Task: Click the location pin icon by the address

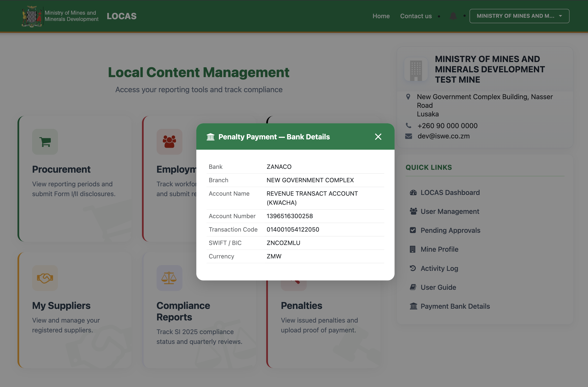Action: pyautogui.click(x=408, y=97)
